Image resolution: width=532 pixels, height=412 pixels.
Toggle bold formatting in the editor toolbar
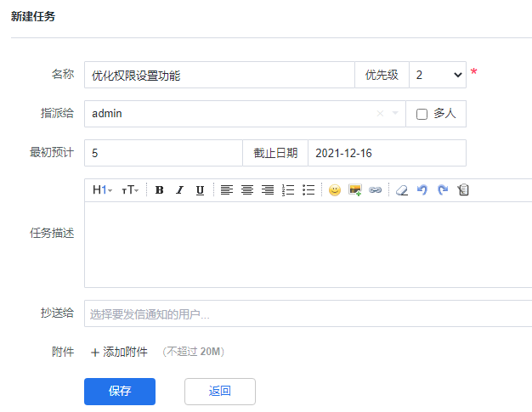159,190
